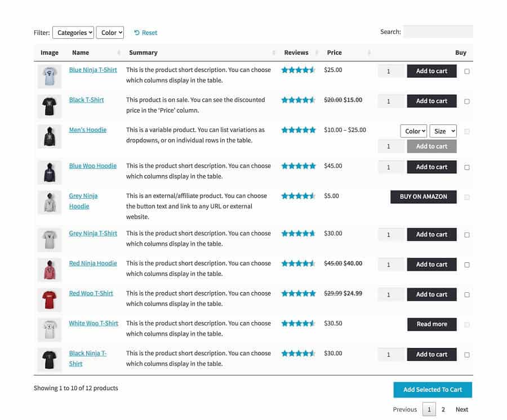
Task: Open the Red Ninja Hoodie link
Action: (x=93, y=263)
